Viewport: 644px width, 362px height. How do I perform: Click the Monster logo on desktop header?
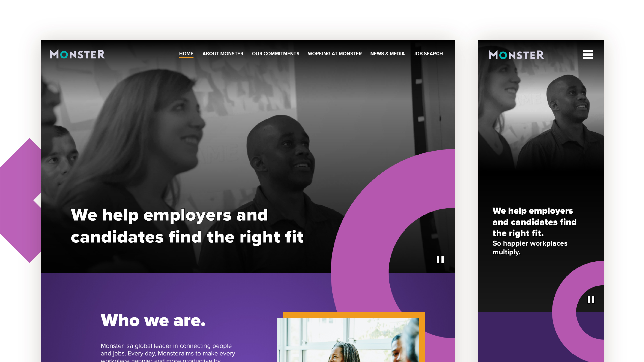pyautogui.click(x=77, y=54)
